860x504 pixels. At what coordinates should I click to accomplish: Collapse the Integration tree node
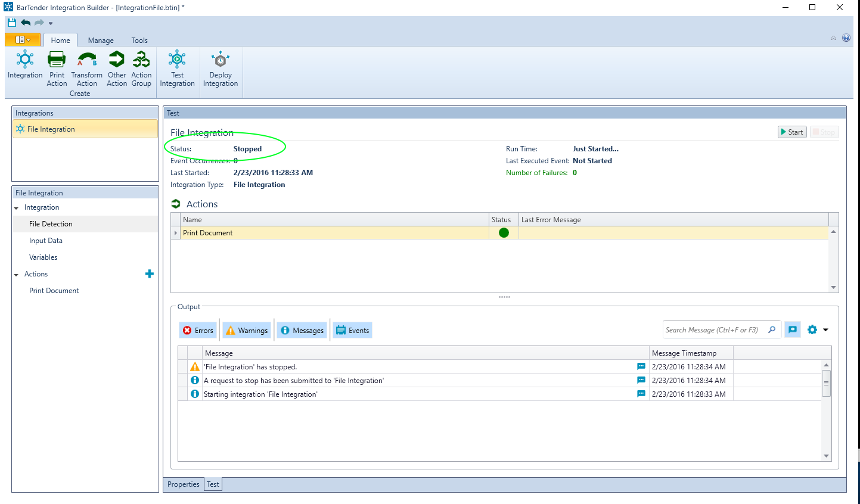tap(17, 208)
